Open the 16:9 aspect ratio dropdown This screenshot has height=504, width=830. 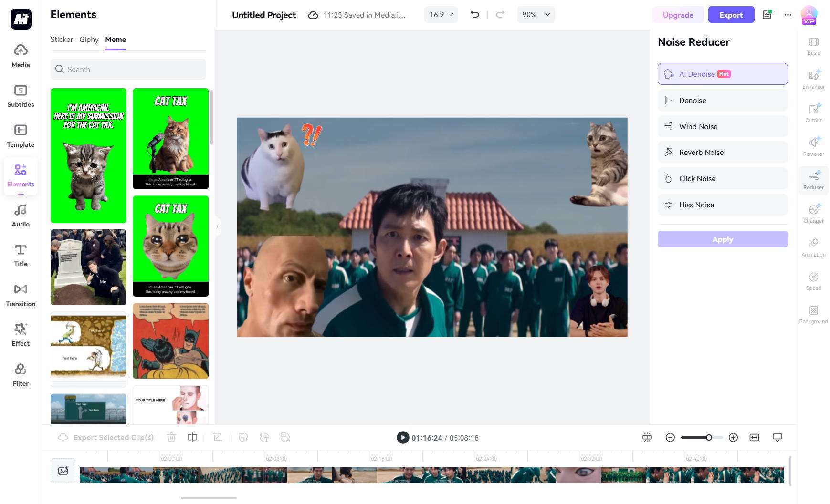[440, 14]
